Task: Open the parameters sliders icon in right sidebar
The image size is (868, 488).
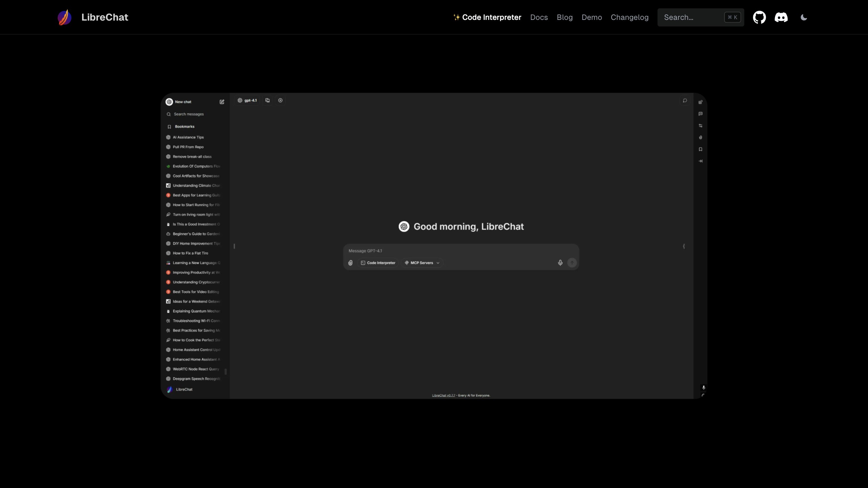Action: click(700, 126)
